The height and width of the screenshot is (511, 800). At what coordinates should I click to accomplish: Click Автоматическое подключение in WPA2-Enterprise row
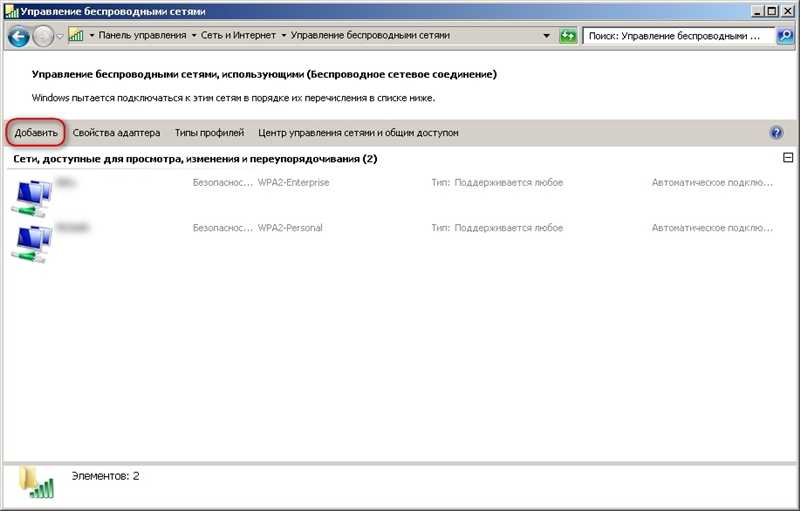tap(712, 183)
